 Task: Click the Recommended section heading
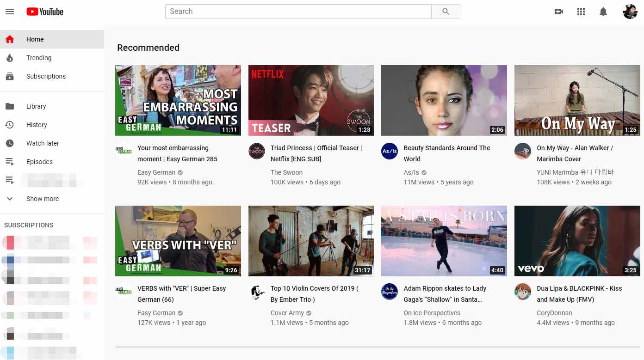coord(148,48)
